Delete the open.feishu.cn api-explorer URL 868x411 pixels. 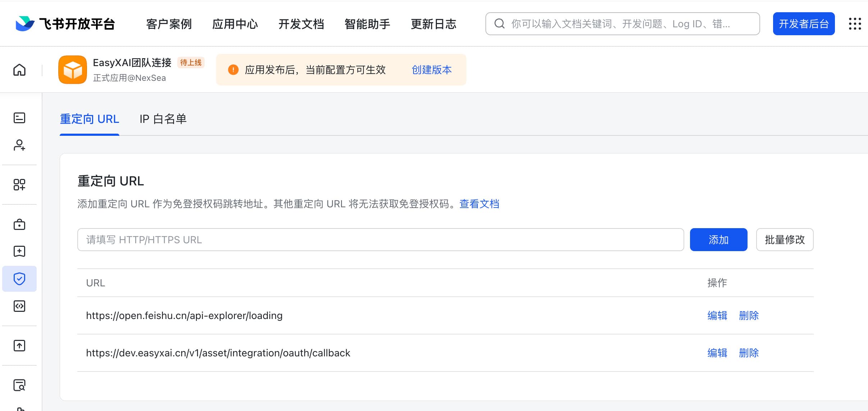749,315
